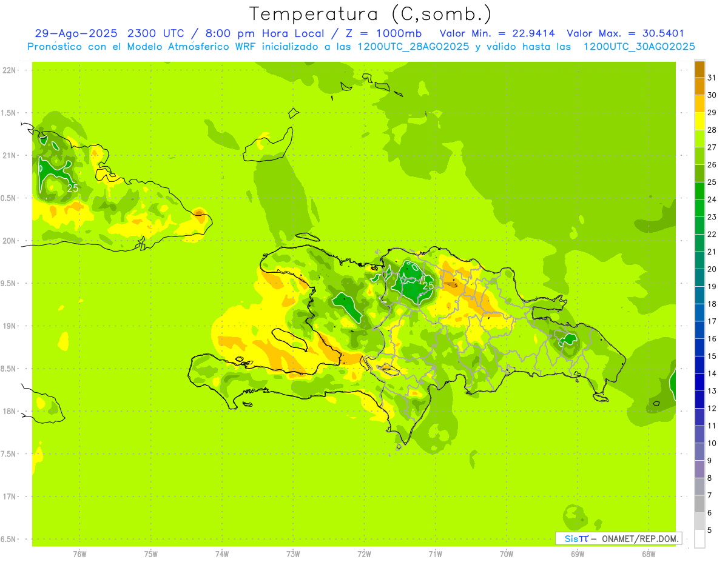
Task: Click the "Valor Min. = 22.9414" value
Action: coord(497,33)
